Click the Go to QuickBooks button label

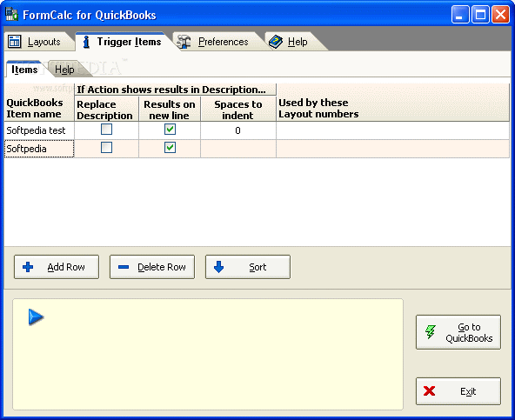click(x=469, y=332)
